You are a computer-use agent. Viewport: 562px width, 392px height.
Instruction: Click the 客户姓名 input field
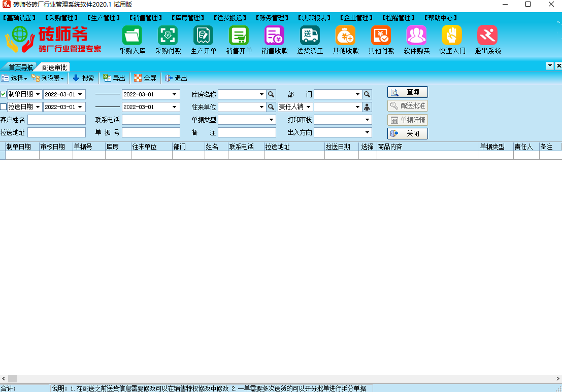(57, 120)
